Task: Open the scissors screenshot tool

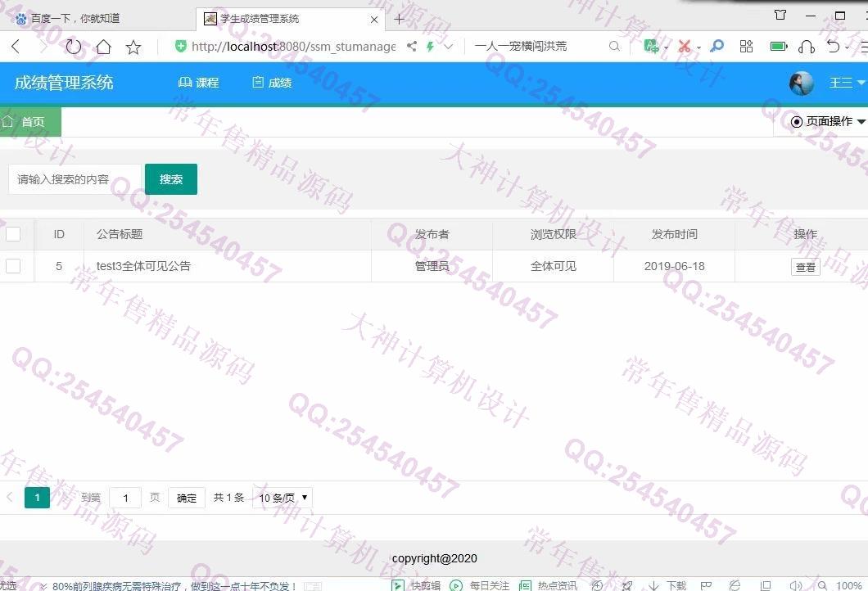Action: [x=684, y=47]
